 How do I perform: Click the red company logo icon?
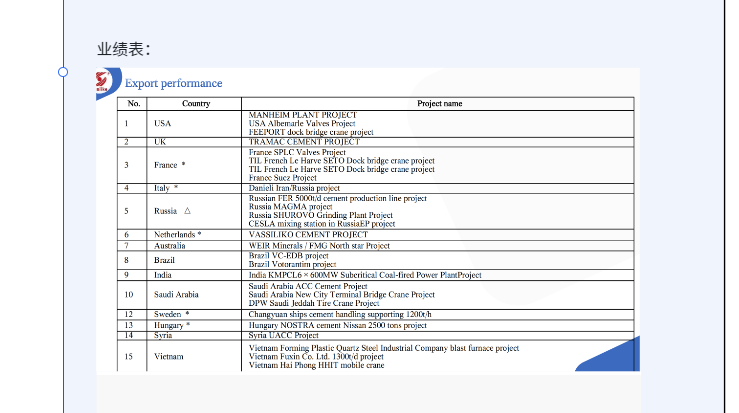tap(103, 81)
